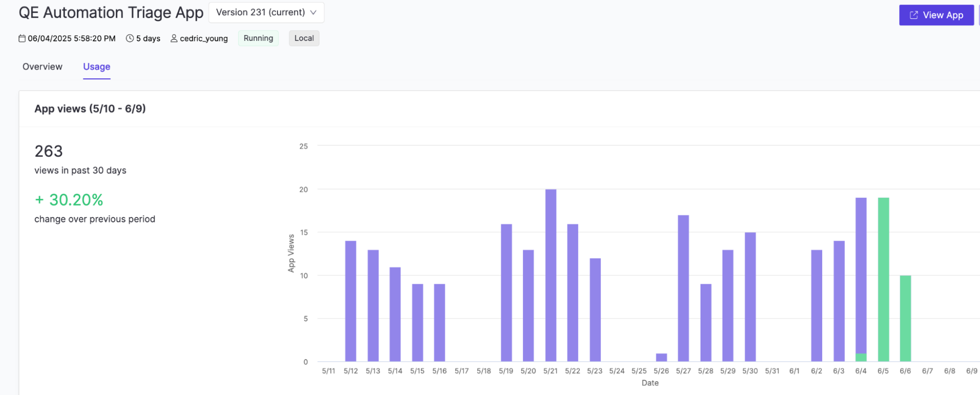
Task: Click the 5/20 bar in the chart
Action: point(528,306)
